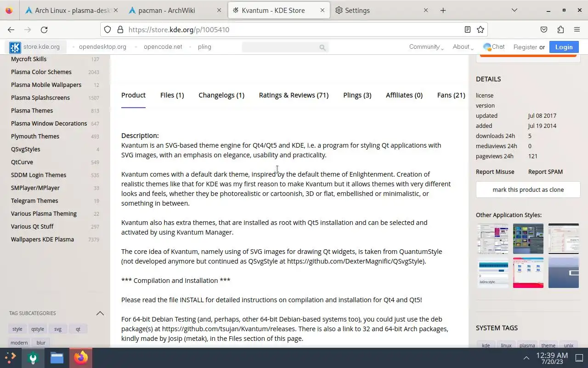Open the QtCurve category
588x368 pixels.
pos(22,162)
